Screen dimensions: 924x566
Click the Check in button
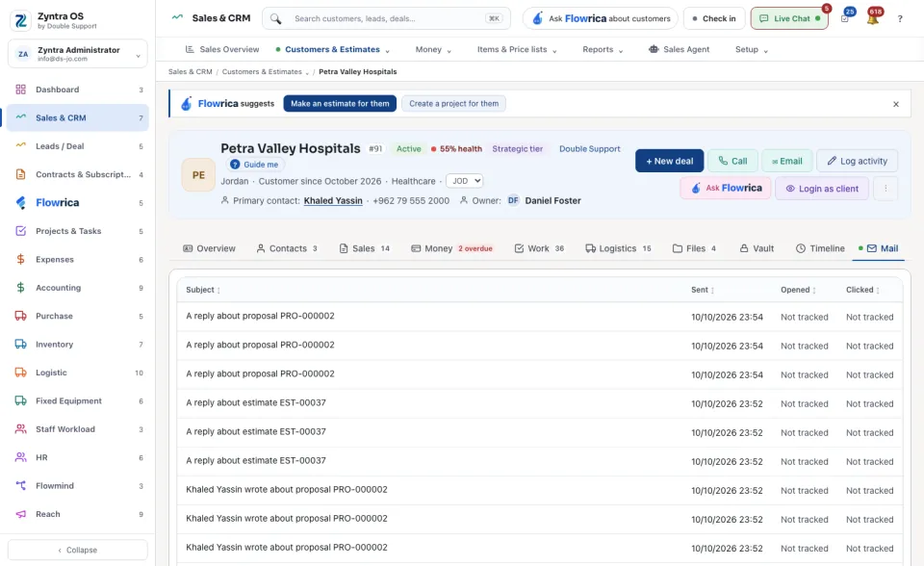713,19
